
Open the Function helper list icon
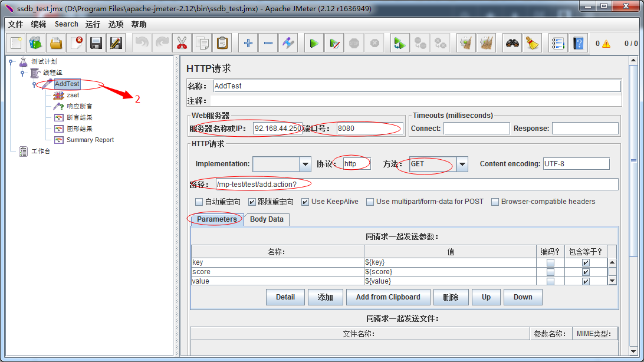pyautogui.click(x=558, y=42)
